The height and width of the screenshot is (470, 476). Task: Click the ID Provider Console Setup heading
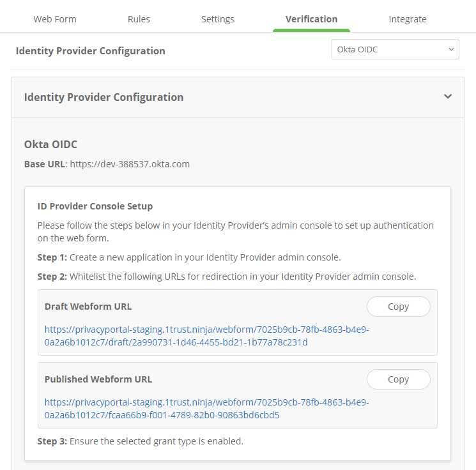95,206
